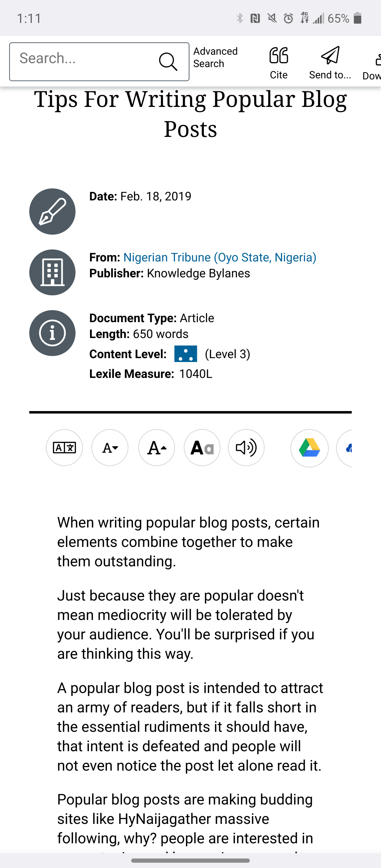Click the search magnifier icon

click(168, 62)
